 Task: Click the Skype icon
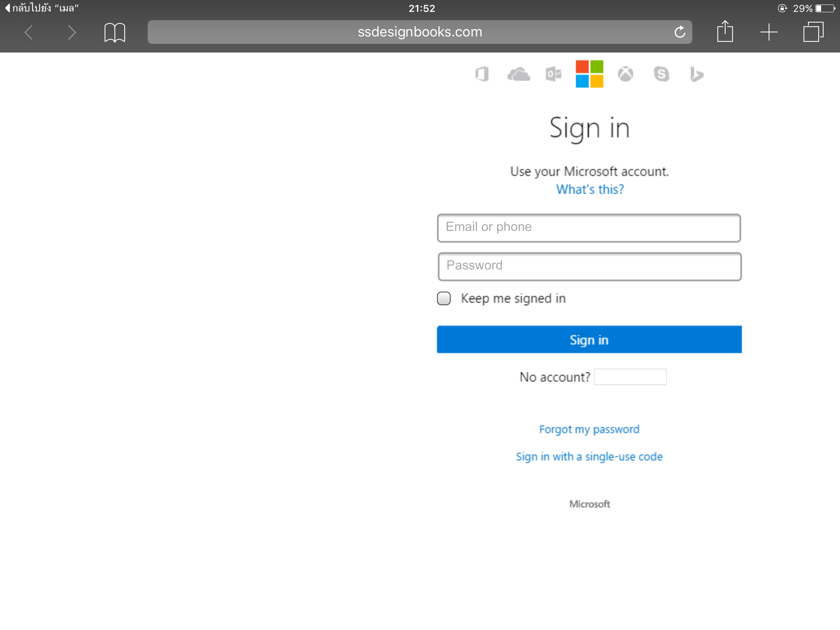pyautogui.click(x=661, y=74)
